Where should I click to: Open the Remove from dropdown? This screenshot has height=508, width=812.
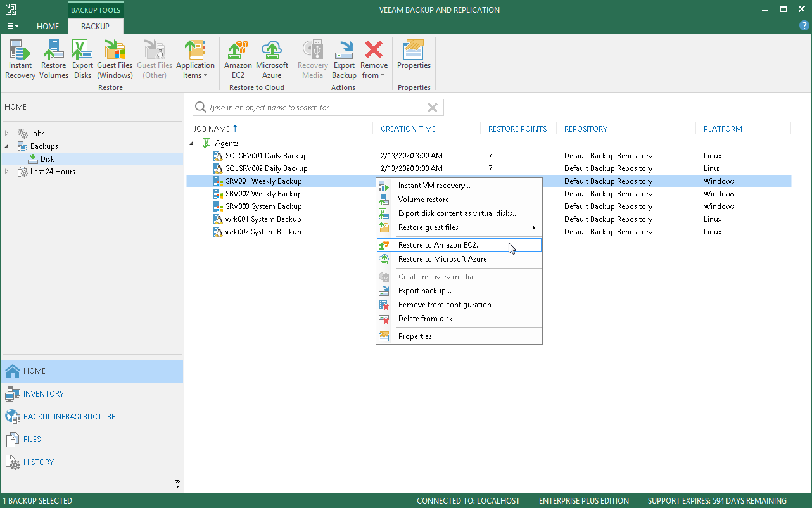(x=374, y=60)
